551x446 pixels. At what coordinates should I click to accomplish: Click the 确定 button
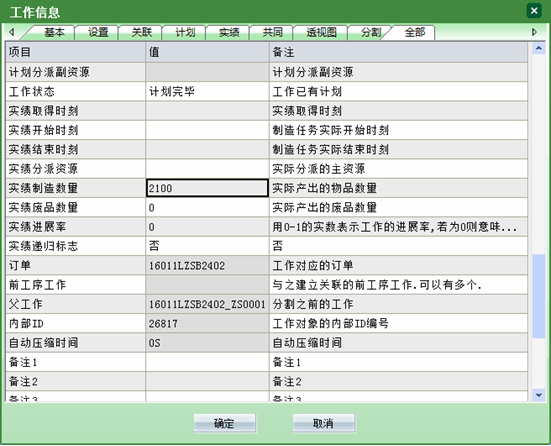tap(225, 423)
